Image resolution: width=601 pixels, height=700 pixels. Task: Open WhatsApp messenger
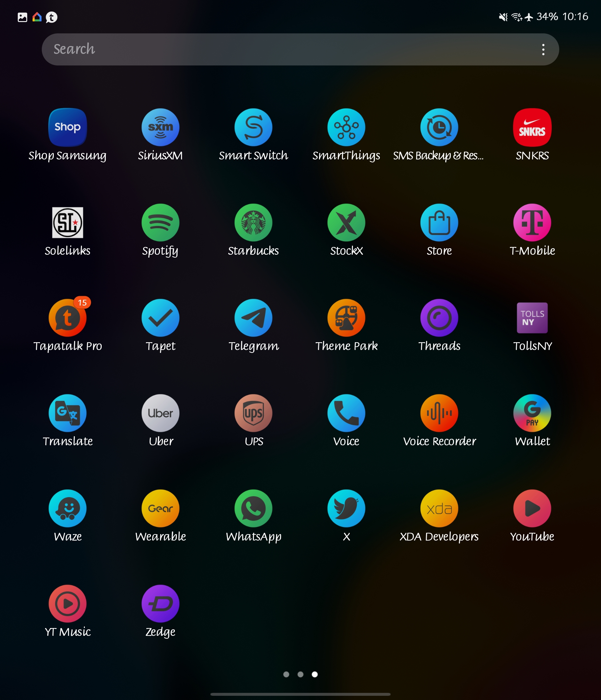pos(253,508)
